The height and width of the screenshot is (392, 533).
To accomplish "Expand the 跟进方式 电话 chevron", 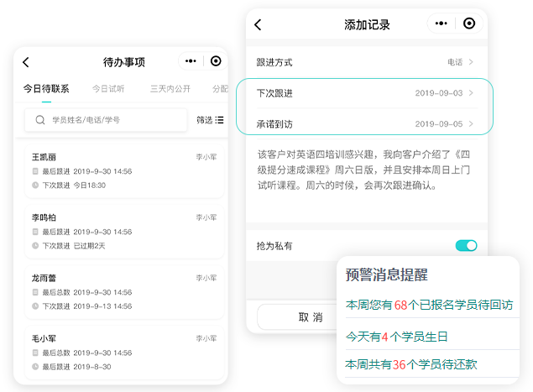I will tap(471, 62).
